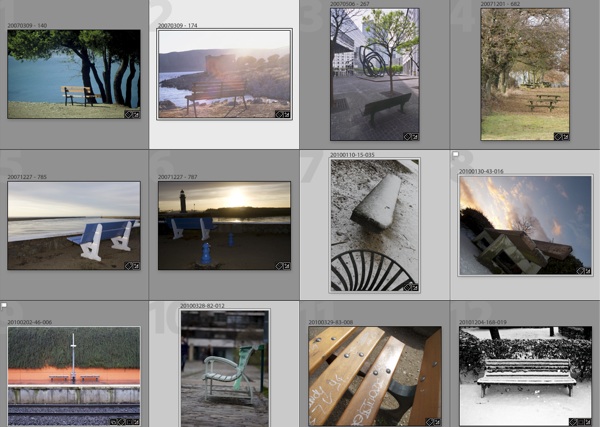Image resolution: width=600 pixels, height=427 pixels.
Task: Select the green chair thumbnail 20100328-82-012
Action: point(224,367)
